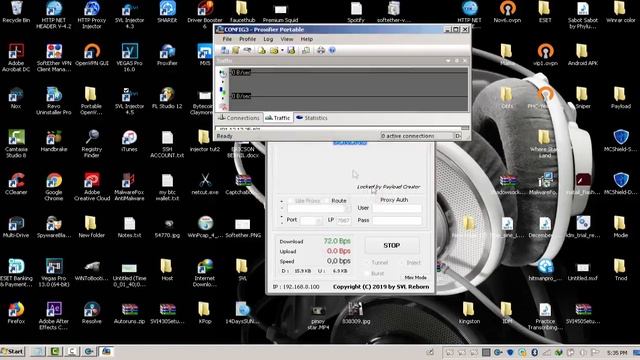
Task: Click the Pass input field
Action: coord(397,220)
